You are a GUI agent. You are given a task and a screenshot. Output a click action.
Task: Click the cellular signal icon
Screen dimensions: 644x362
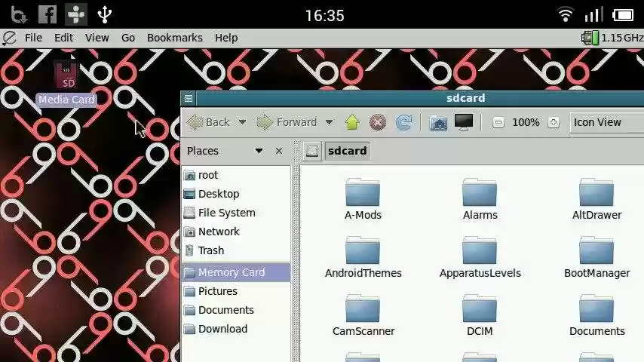(593, 15)
